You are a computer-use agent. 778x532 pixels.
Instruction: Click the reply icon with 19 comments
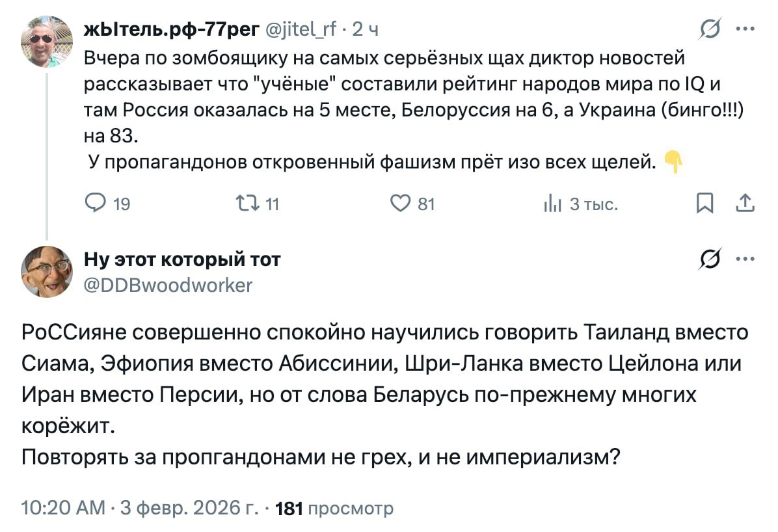95,204
